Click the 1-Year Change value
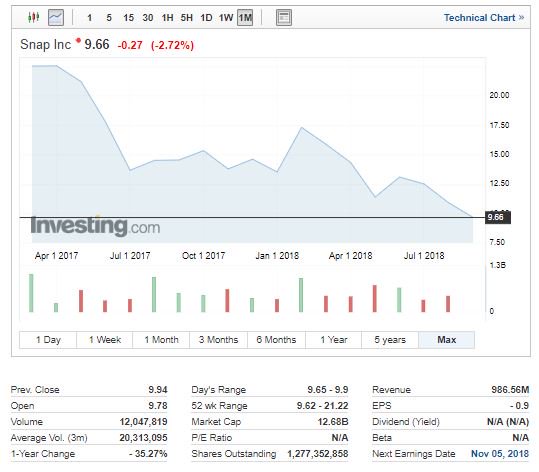Screen dimensions: 539x472 [x=148, y=454]
